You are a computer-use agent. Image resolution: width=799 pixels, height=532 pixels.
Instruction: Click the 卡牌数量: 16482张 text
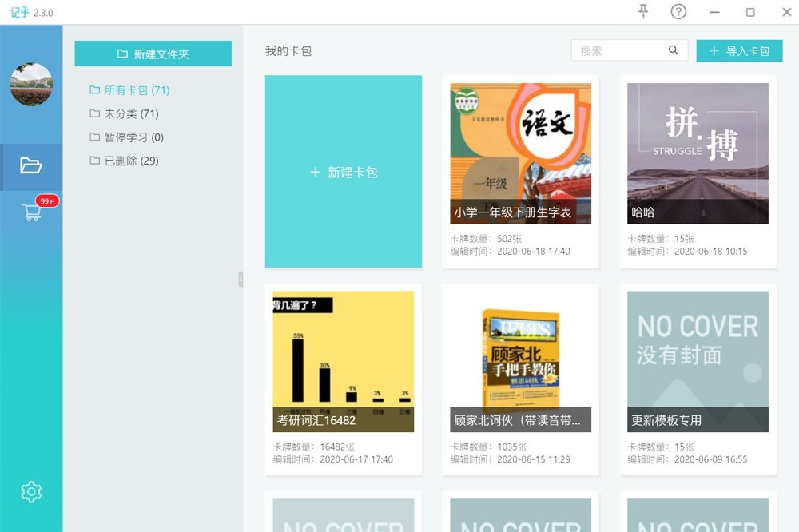pyautogui.click(x=314, y=447)
